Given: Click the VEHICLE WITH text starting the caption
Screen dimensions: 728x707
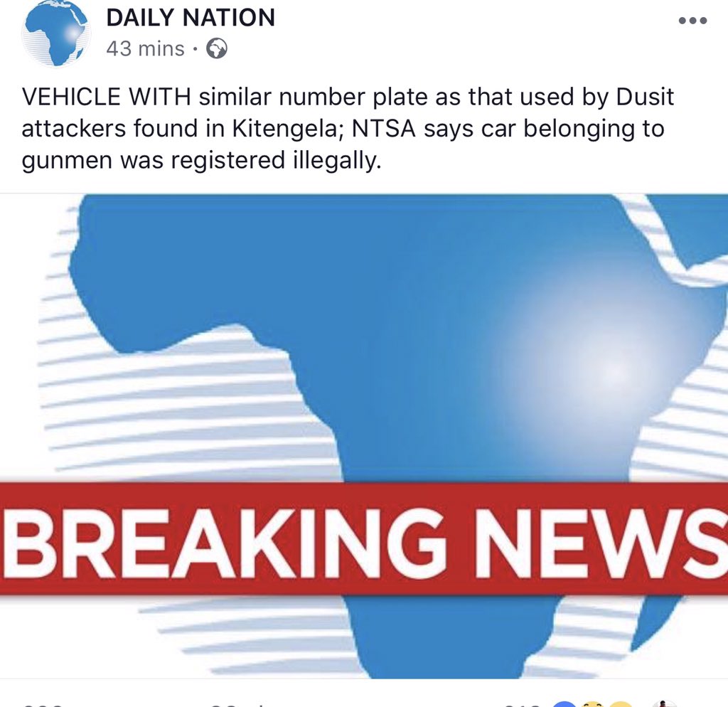Looking at the screenshot, I should tap(107, 97).
